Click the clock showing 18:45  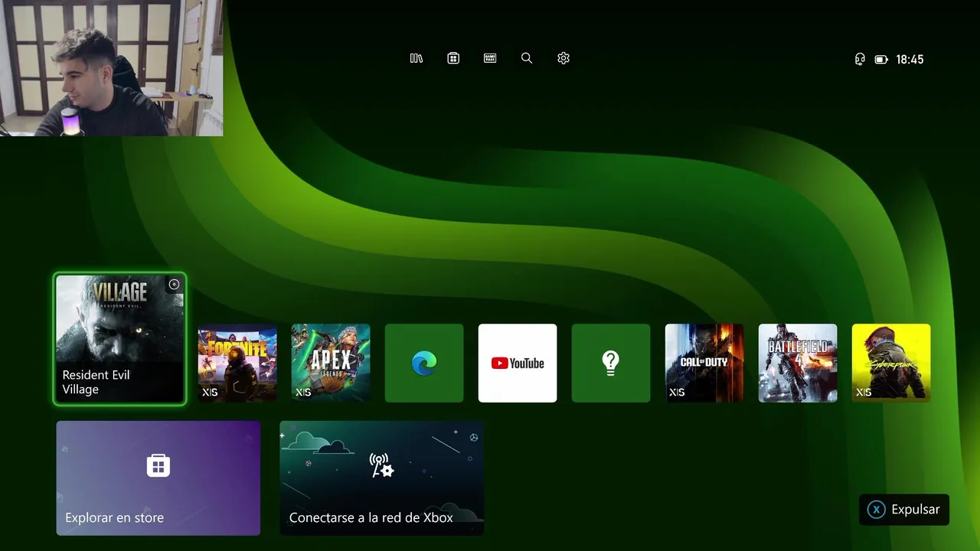[x=910, y=59]
